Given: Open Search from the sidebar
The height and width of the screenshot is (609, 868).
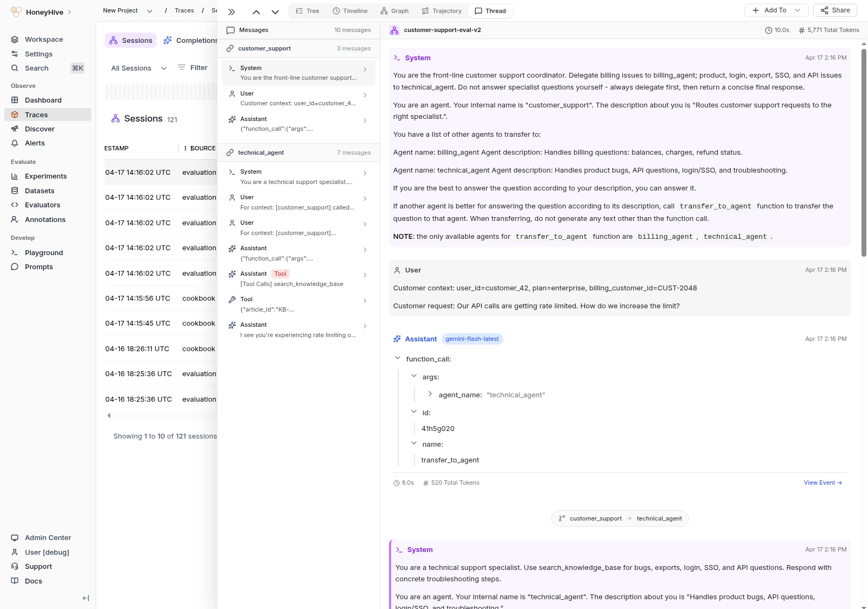Looking at the screenshot, I should coord(36,68).
